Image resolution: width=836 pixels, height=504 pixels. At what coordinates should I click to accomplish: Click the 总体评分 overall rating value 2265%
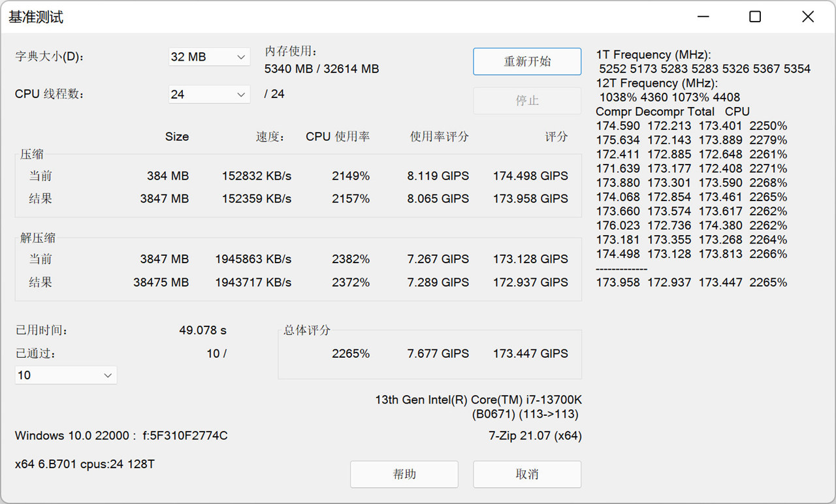point(351,353)
